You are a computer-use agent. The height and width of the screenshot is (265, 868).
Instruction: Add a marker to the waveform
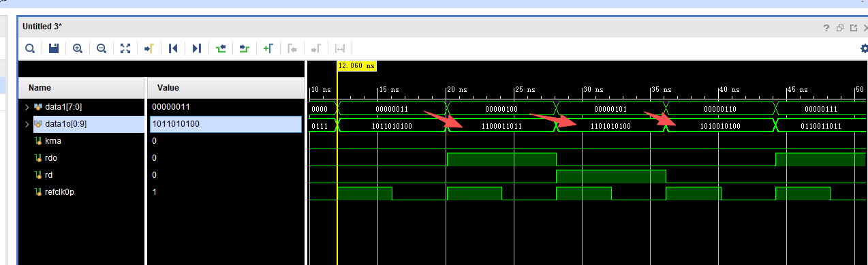(x=268, y=48)
